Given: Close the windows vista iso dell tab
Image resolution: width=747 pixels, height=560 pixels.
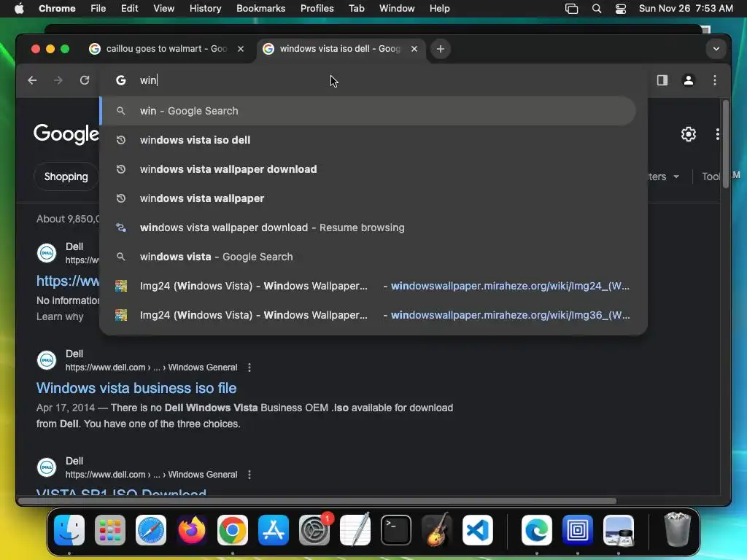Looking at the screenshot, I should [414, 49].
